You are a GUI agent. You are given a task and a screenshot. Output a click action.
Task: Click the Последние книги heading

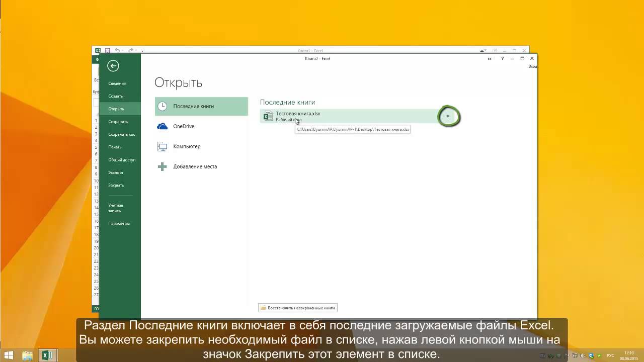point(287,102)
